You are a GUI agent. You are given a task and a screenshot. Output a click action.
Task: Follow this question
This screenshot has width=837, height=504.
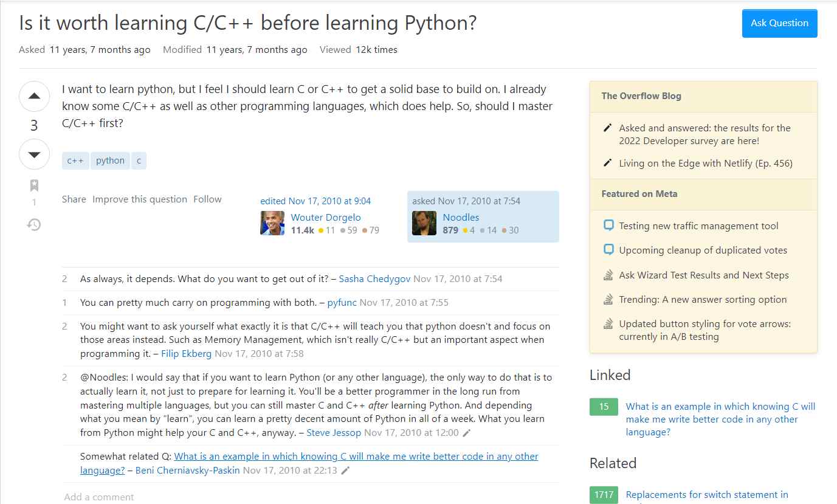coord(207,199)
